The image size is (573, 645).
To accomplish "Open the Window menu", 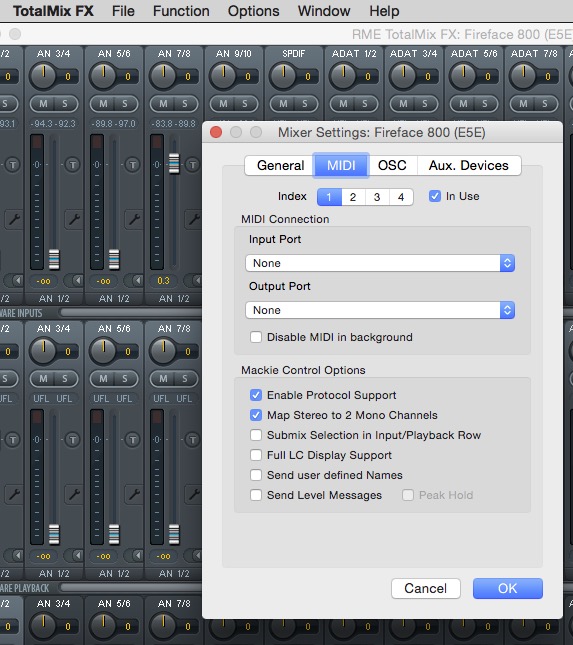I will pyautogui.click(x=324, y=11).
